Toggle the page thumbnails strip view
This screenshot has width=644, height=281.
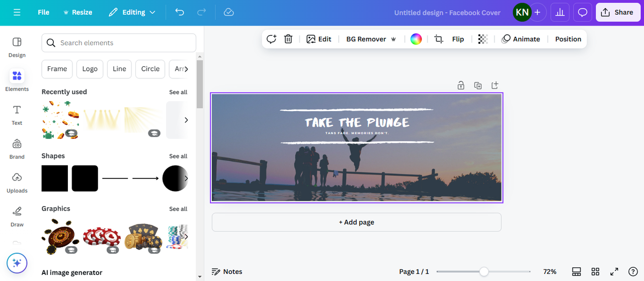coord(577,271)
